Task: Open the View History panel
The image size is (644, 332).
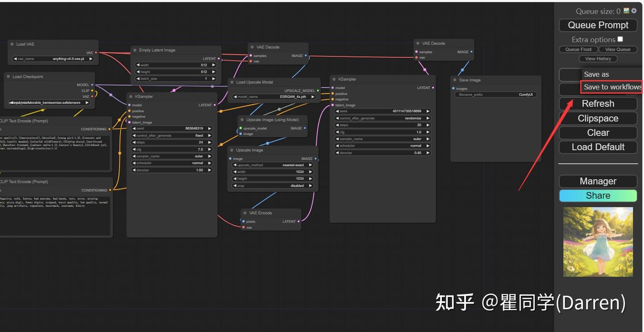Action: [598, 59]
